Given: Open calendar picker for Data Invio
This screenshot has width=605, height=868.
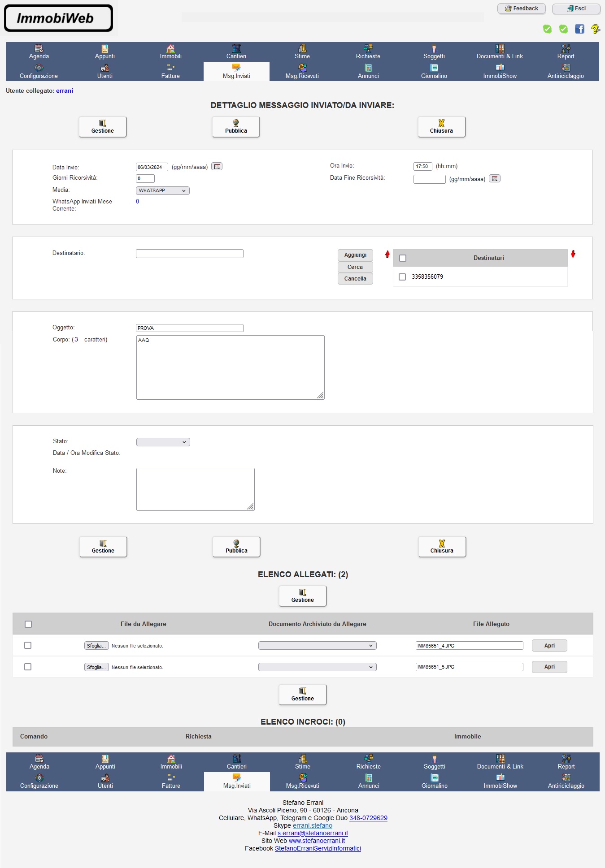Looking at the screenshot, I should tap(217, 167).
